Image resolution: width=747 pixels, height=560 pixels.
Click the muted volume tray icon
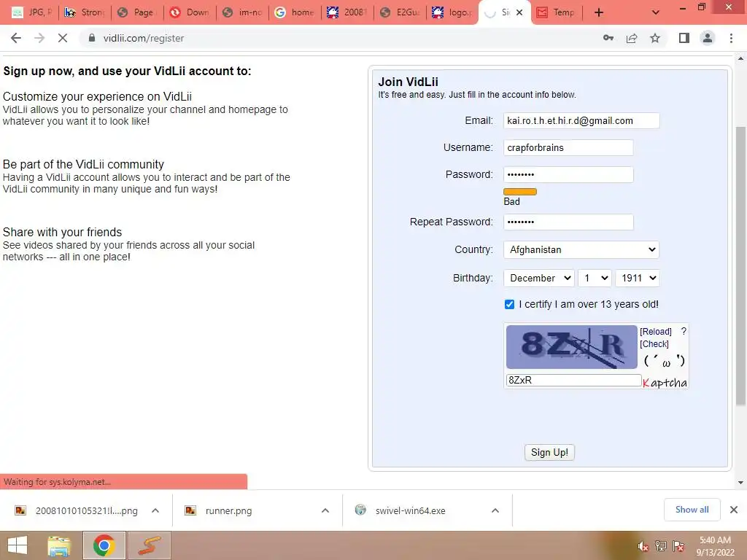pos(643,546)
